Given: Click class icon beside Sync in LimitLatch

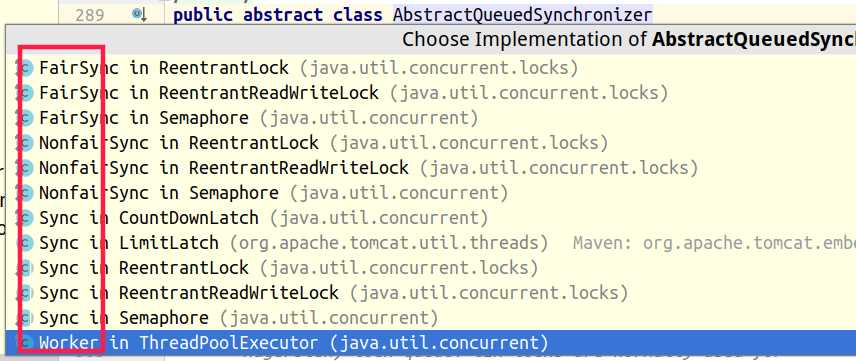Looking at the screenshot, I should 25,243.
